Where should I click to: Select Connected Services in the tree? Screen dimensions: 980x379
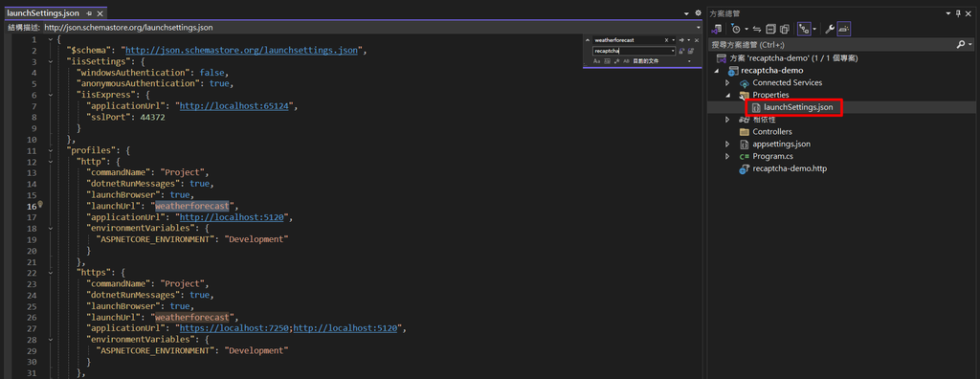click(x=787, y=82)
